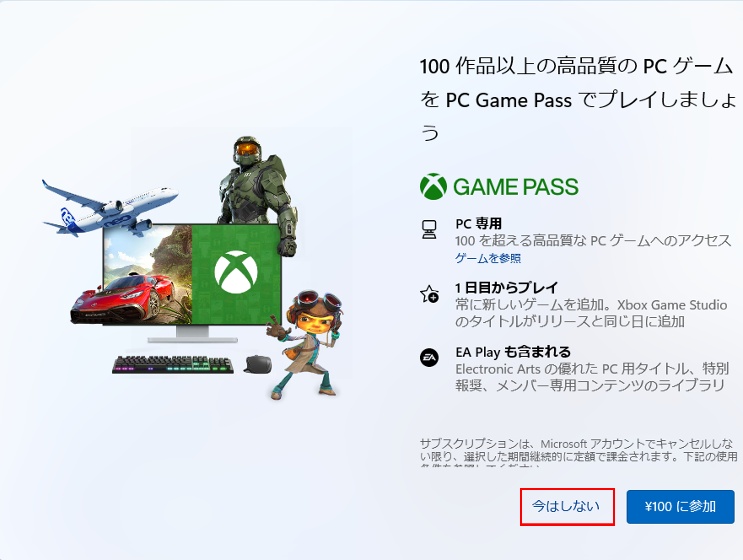
Task: Click the EA Play round logo icon
Action: [429, 358]
